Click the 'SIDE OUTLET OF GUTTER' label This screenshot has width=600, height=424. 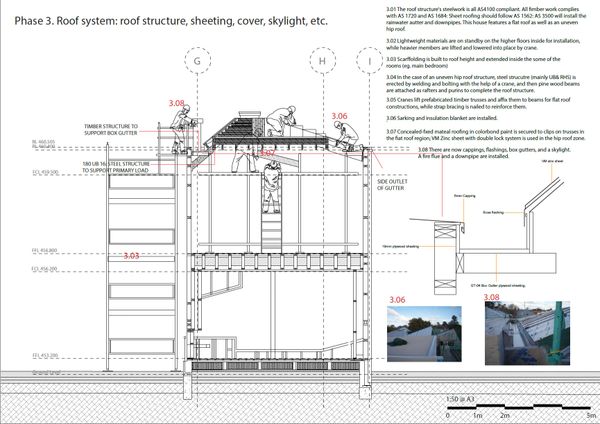tap(392, 185)
